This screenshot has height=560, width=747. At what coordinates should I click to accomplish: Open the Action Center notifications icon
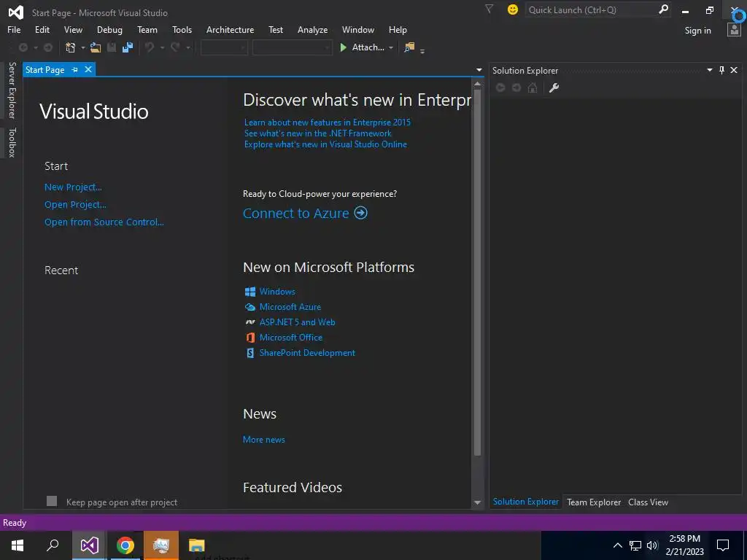[723, 545]
